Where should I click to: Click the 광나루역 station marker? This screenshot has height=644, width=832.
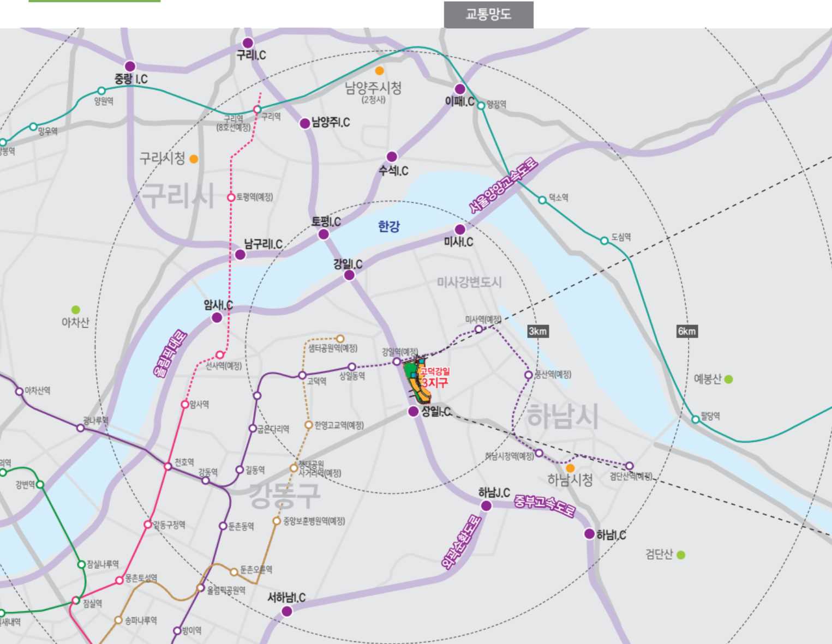81,428
